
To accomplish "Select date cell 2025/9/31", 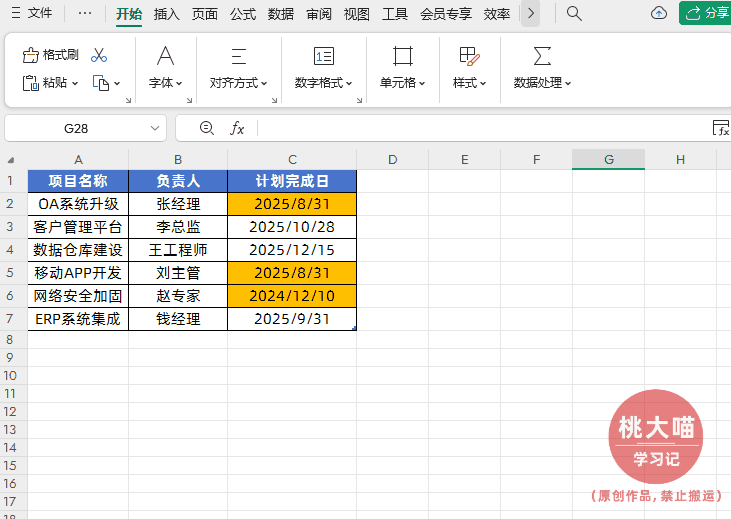I will click(292, 319).
